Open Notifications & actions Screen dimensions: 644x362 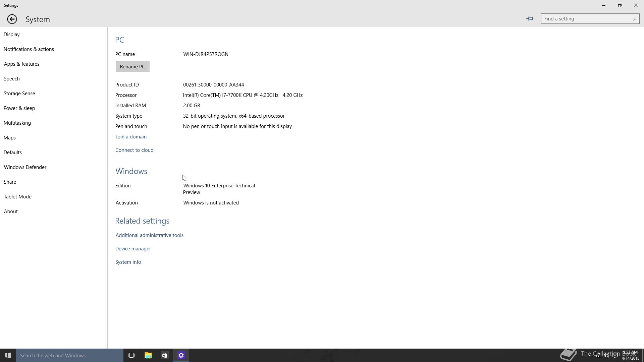point(29,49)
